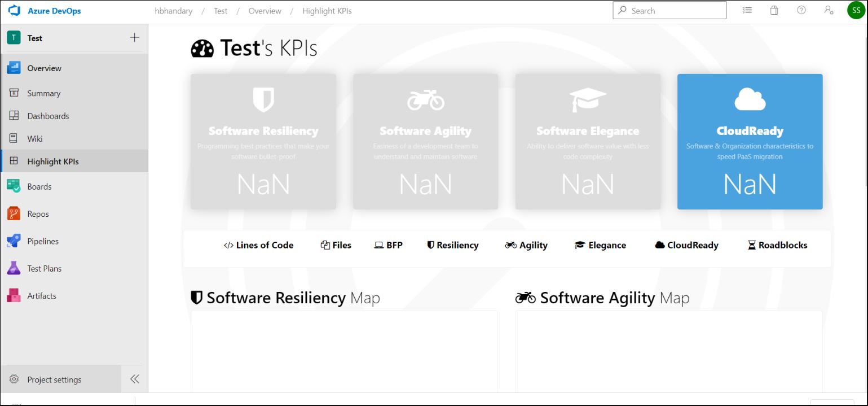Viewport: 868px width, 406px height.
Task: Click the cloud icon on CloudReady card
Action: 750,99
